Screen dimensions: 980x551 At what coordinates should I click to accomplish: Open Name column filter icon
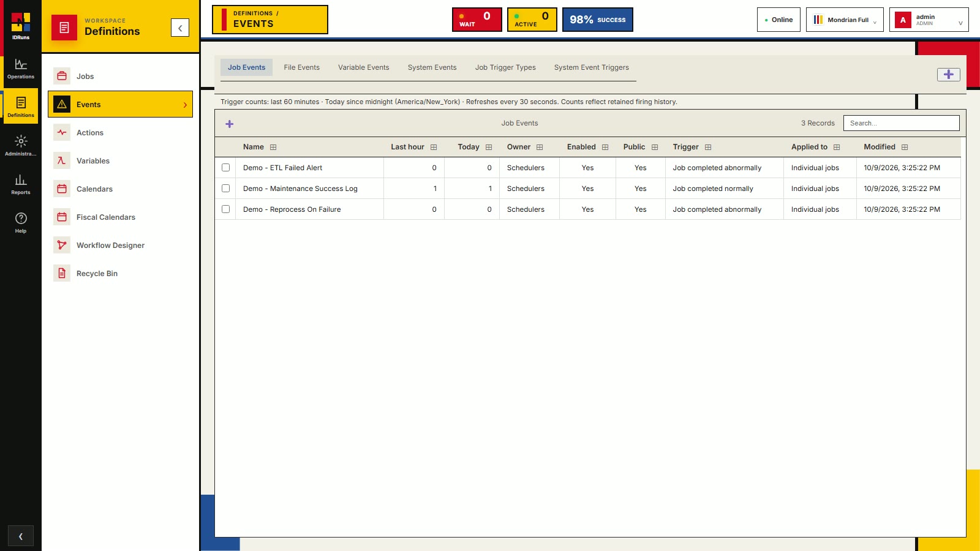273,148
